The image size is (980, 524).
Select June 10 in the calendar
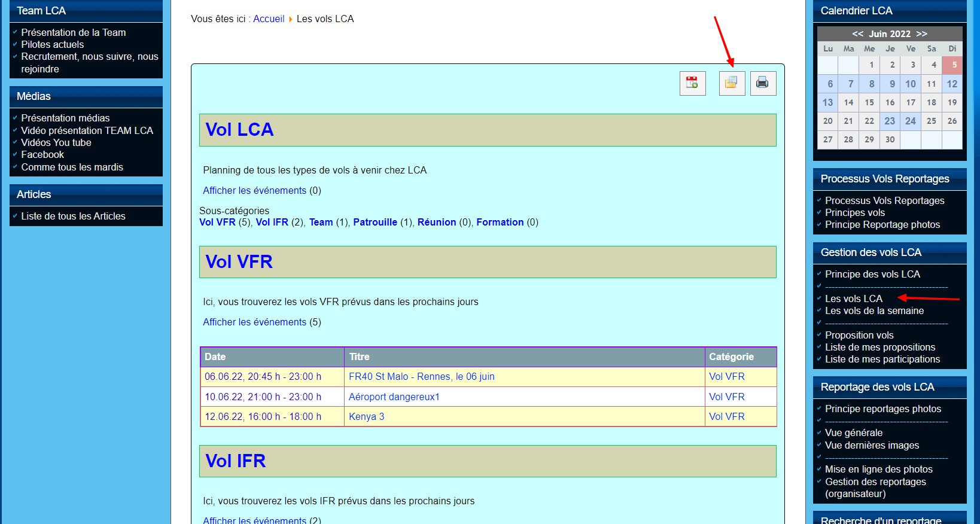[x=910, y=84]
